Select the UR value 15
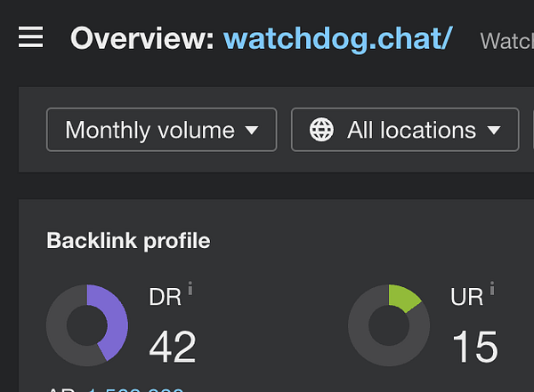 click(x=475, y=347)
